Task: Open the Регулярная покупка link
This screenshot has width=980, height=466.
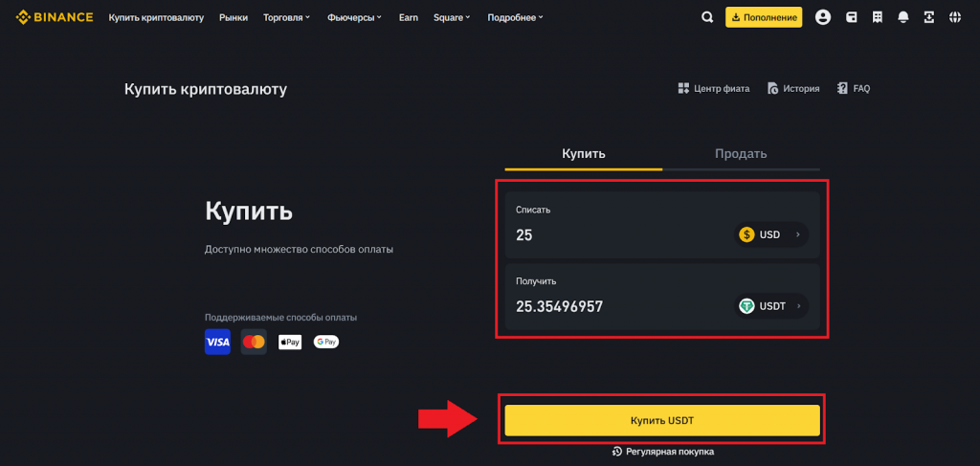Action: coord(662,451)
